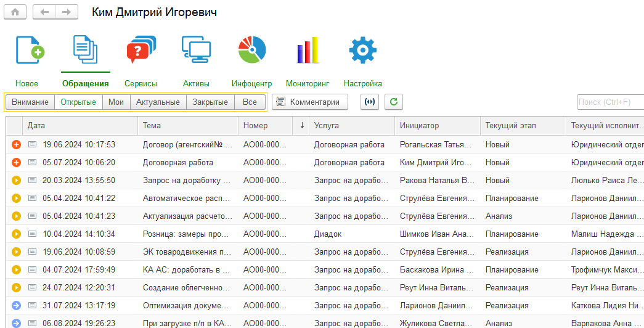The height and width of the screenshot is (328, 644).
Task: Click the green refresh list icon
Action: tap(394, 102)
